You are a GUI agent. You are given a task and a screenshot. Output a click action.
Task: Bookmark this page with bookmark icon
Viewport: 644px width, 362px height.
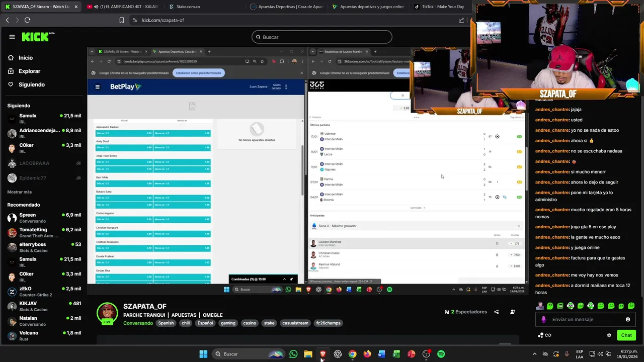[122, 20]
